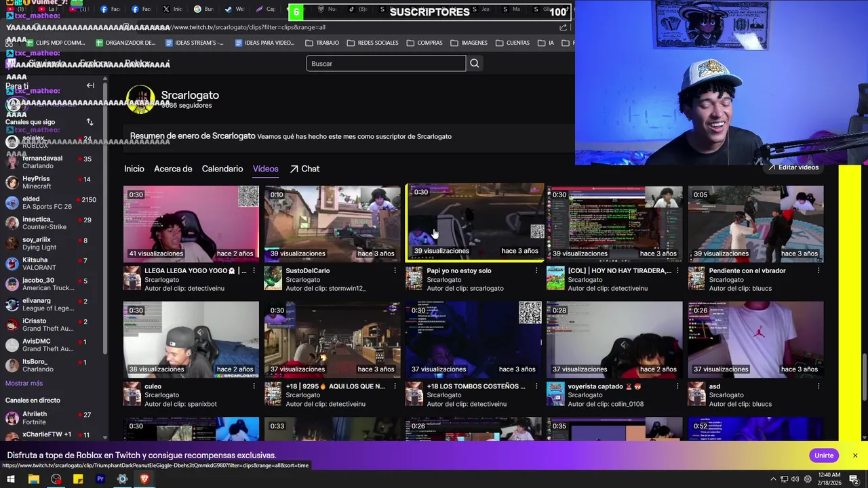Open the notification center icon

[855, 479]
